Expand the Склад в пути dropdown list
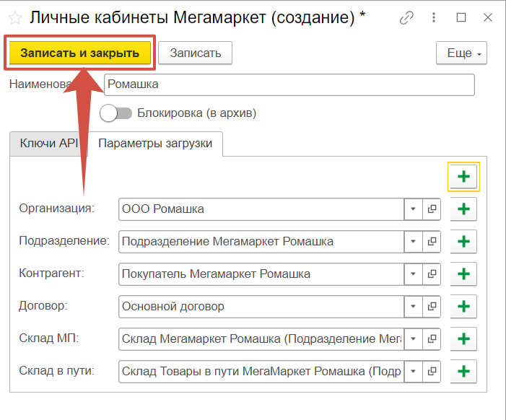Viewport: 506px width, 420px height. (413, 372)
